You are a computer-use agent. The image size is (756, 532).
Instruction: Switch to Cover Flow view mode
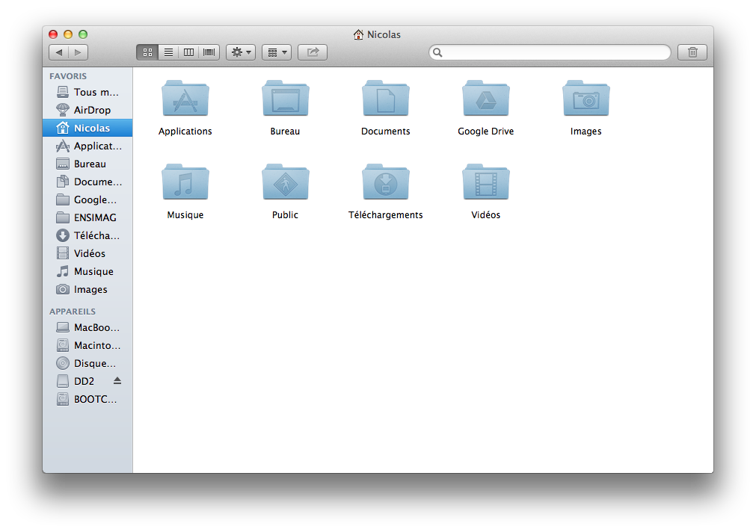pyautogui.click(x=209, y=52)
